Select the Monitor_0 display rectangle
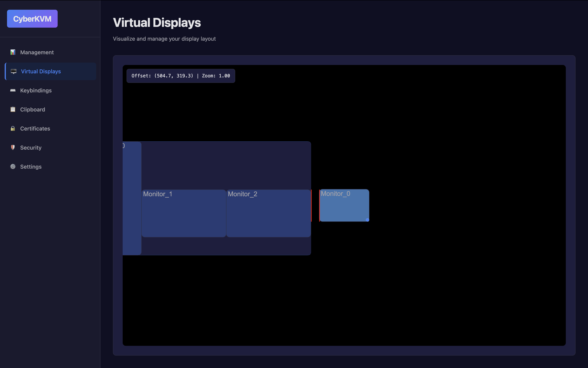Viewport: 588px width, 368px height. 344,205
